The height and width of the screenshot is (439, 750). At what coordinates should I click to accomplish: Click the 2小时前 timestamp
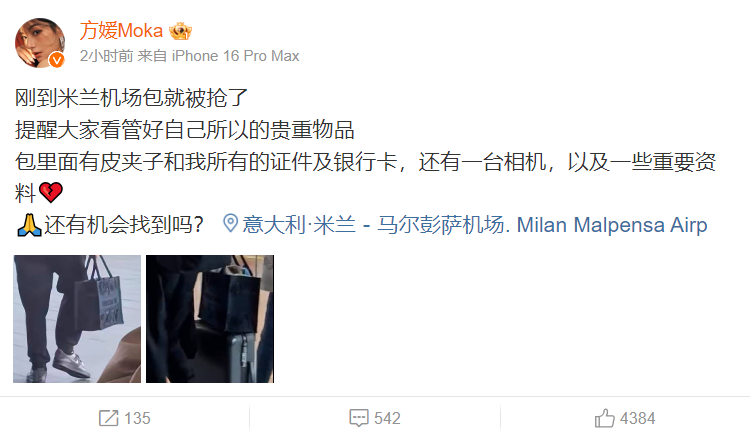point(106,56)
